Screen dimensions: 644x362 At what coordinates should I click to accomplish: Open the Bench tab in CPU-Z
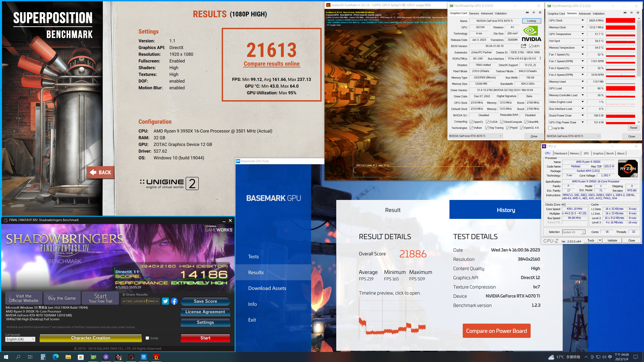610,153
